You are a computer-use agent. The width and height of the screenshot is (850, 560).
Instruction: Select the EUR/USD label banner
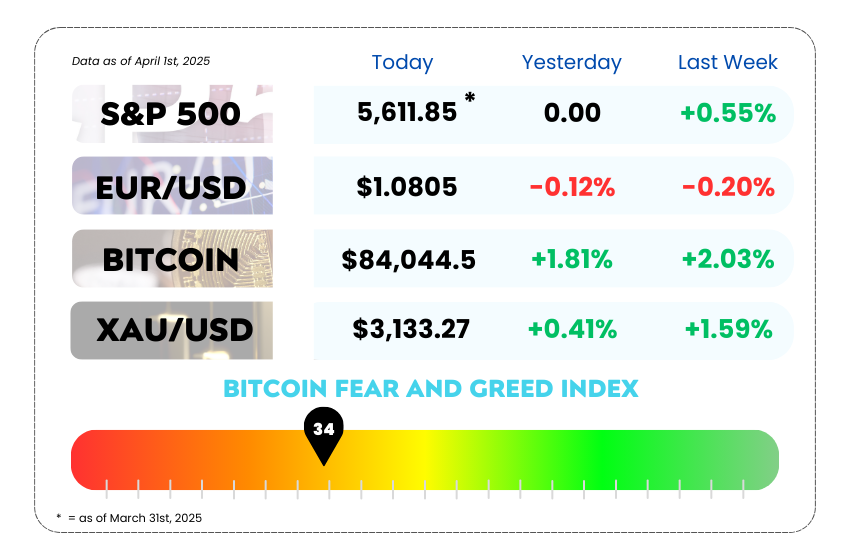(x=172, y=186)
